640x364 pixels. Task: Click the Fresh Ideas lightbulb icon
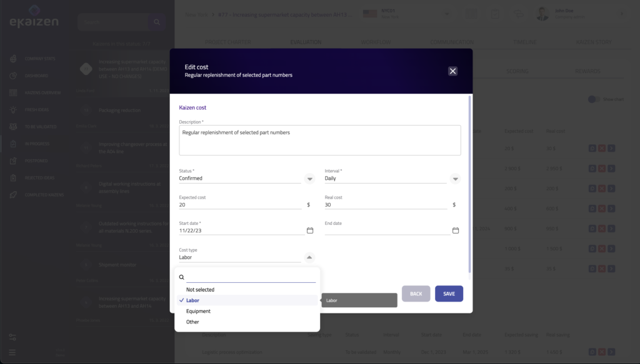click(x=12, y=110)
